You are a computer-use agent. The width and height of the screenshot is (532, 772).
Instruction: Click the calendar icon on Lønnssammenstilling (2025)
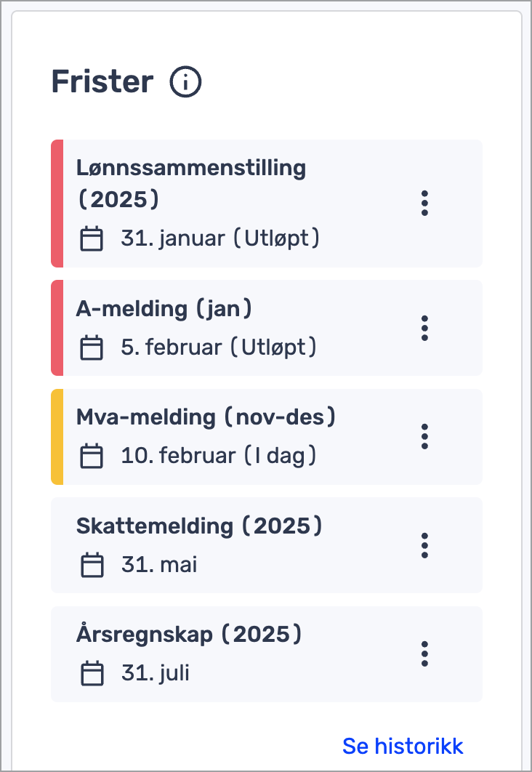coord(92,238)
